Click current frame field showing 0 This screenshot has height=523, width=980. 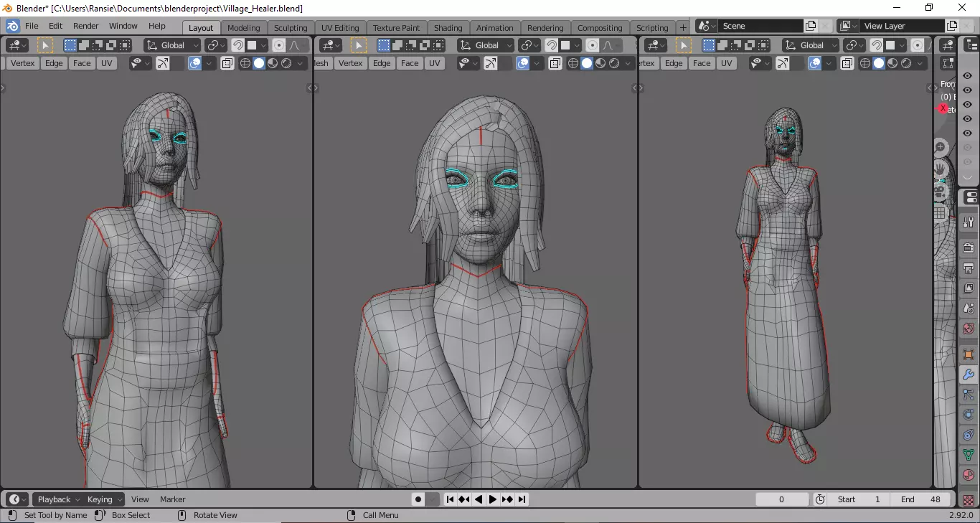click(781, 499)
